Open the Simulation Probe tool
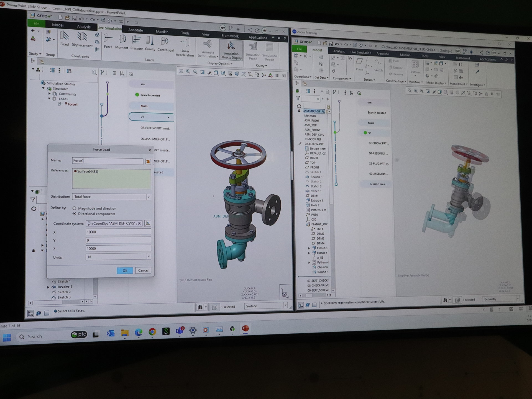 coord(253,52)
